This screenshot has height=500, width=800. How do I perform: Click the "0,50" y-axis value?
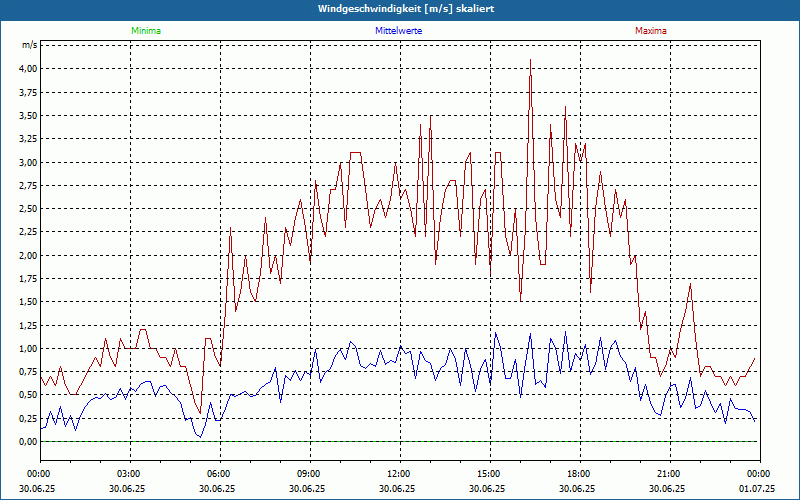coord(28,395)
